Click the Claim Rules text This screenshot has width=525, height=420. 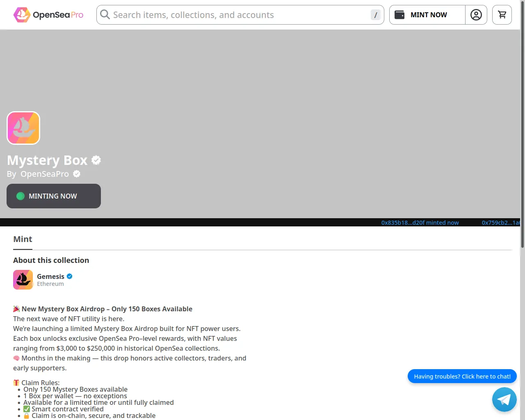41,383
